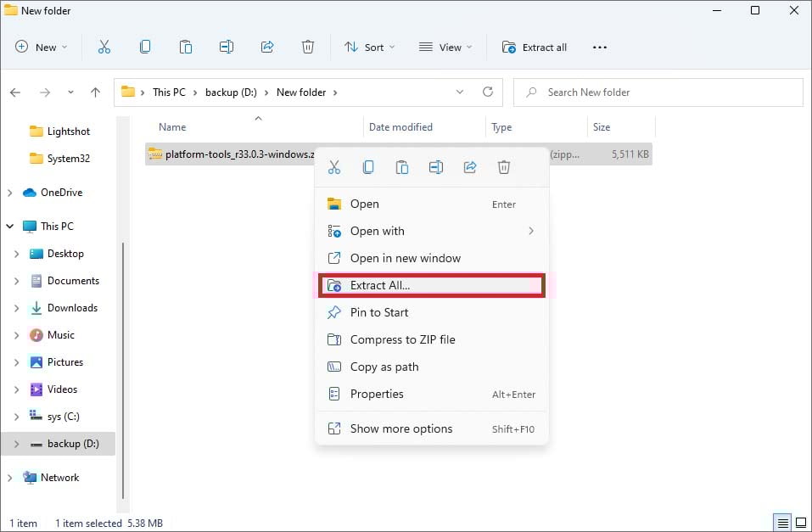Choose Show more options
Image resolution: width=812 pixels, height=532 pixels.
click(431, 428)
